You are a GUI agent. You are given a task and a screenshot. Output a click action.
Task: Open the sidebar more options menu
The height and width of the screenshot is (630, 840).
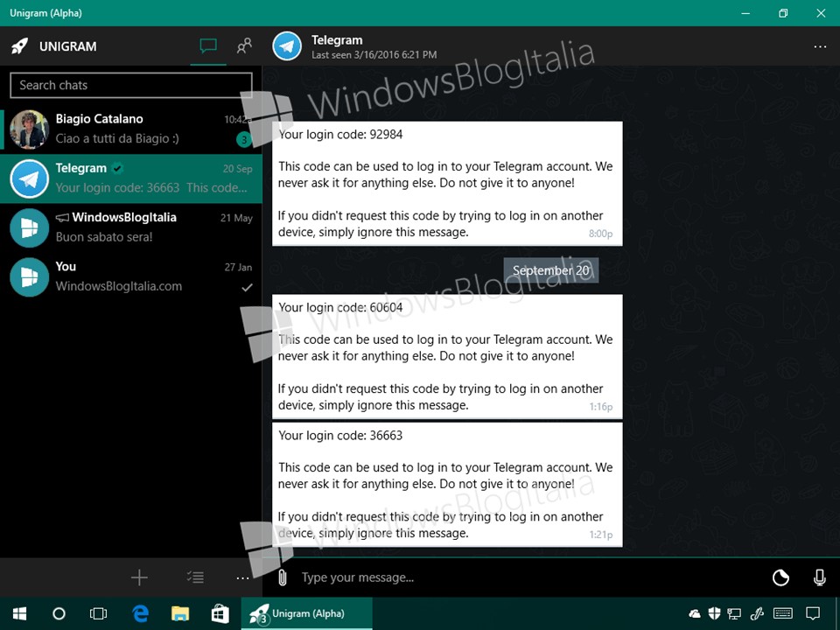point(242,578)
